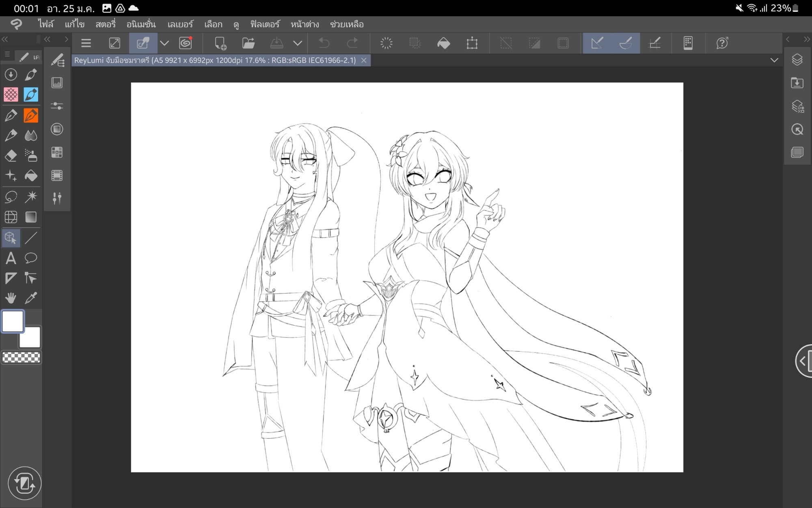Open the เลเยอร์ menu

tap(180, 24)
